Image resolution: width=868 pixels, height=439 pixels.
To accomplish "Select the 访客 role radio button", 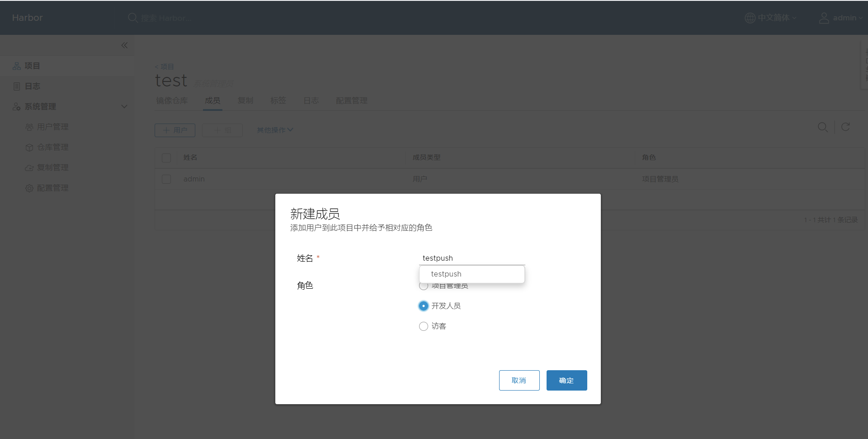I will (x=424, y=326).
